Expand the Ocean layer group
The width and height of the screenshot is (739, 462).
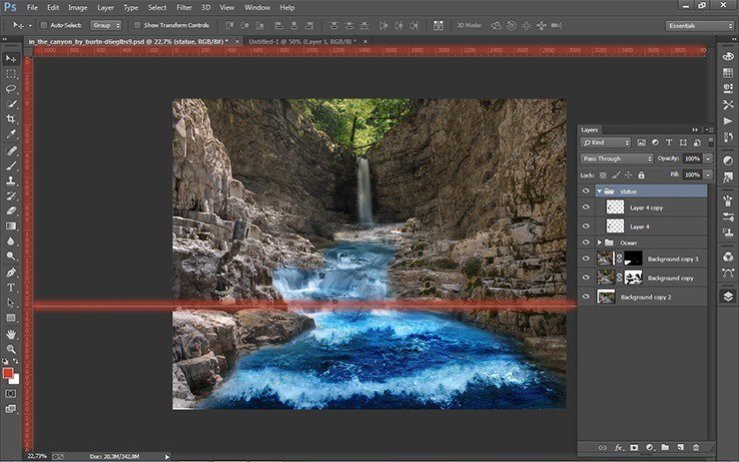[x=600, y=242]
